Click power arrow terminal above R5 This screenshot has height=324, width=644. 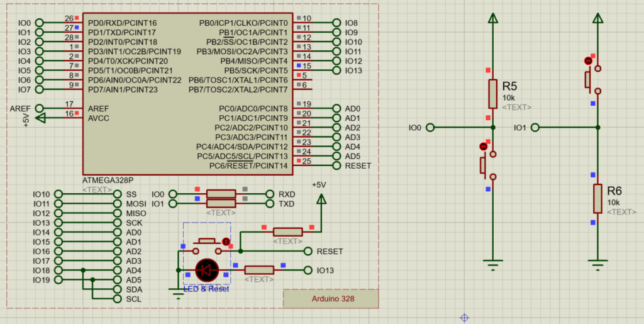(x=493, y=18)
